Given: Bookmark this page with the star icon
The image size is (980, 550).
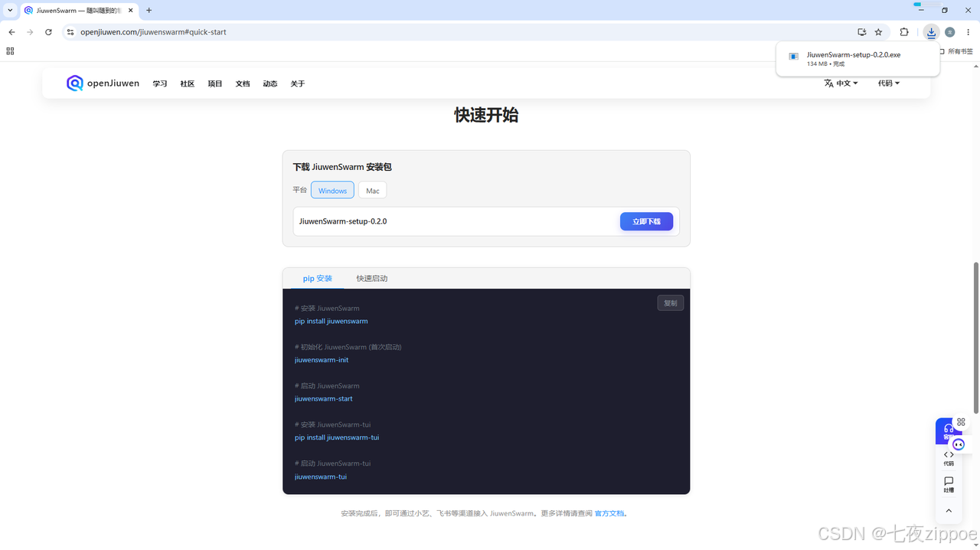Looking at the screenshot, I should coord(878,32).
